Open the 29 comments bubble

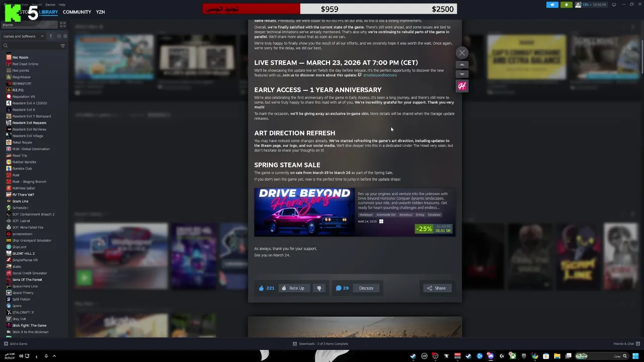[x=342, y=288]
